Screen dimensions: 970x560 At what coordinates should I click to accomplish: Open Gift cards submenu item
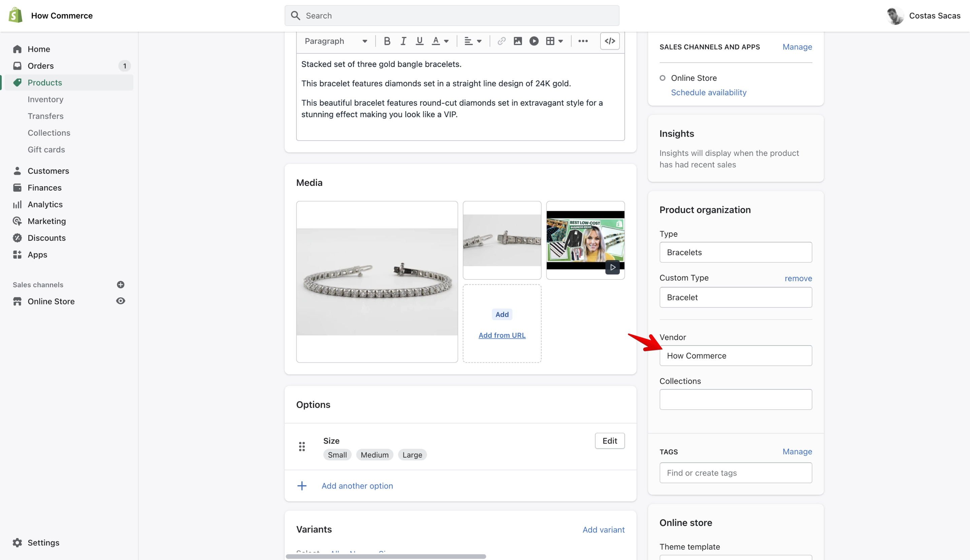coord(46,150)
